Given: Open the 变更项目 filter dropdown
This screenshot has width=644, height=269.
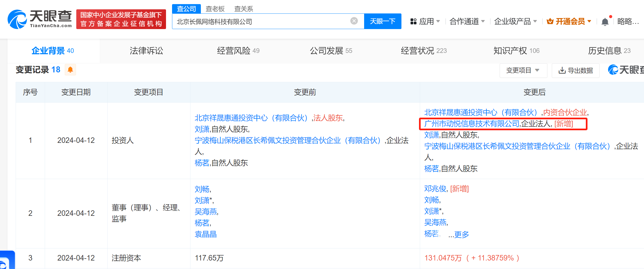Looking at the screenshot, I should [523, 70].
